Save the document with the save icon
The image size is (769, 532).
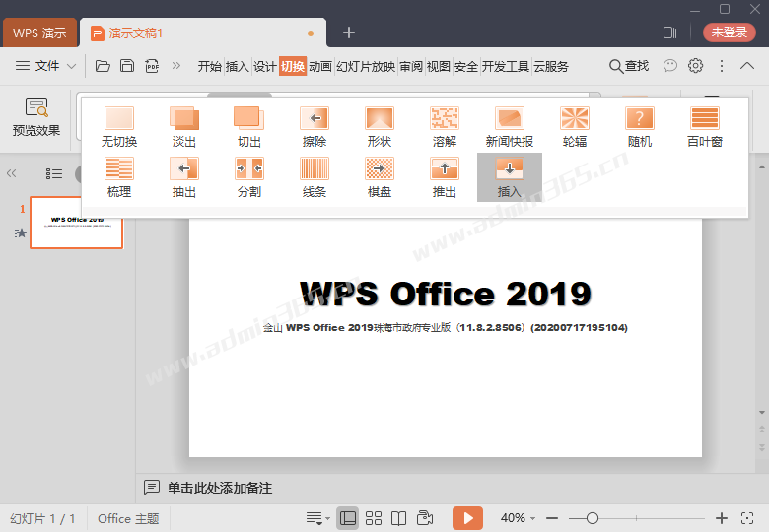[127, 66]
